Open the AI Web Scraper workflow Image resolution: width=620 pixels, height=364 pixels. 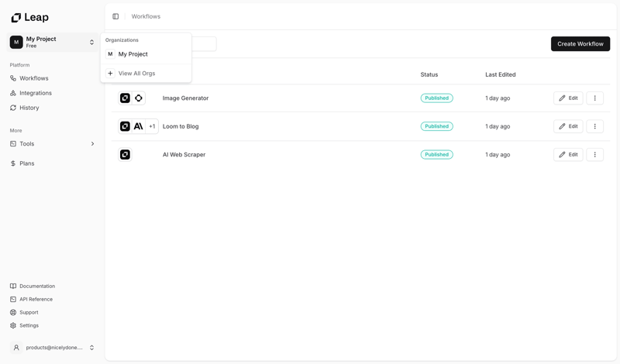[184, 155]
